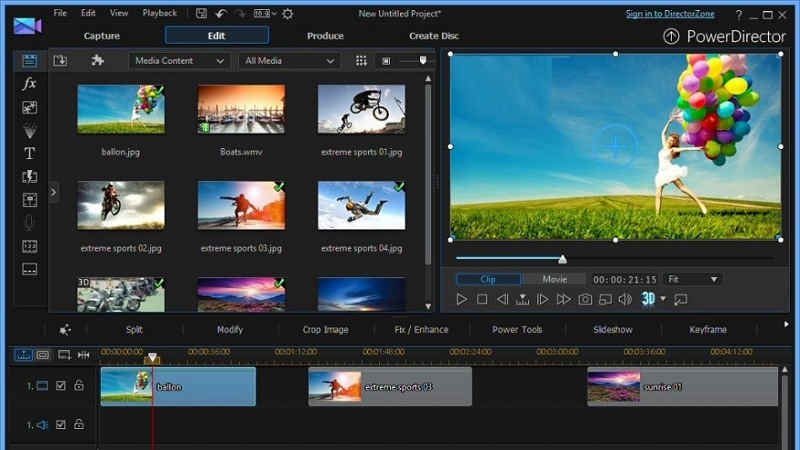Switch to the Capture tab
Screen dimensions: 800x450
[102, 36]
